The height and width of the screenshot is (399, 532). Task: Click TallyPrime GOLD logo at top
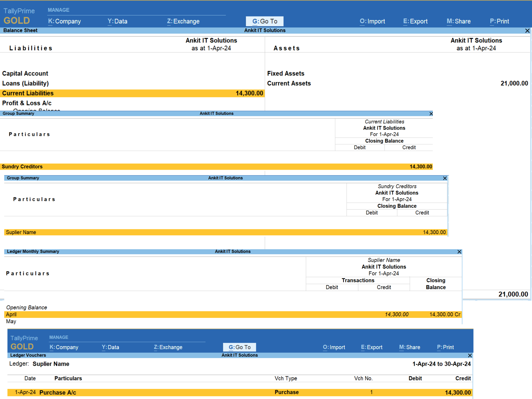19,16
